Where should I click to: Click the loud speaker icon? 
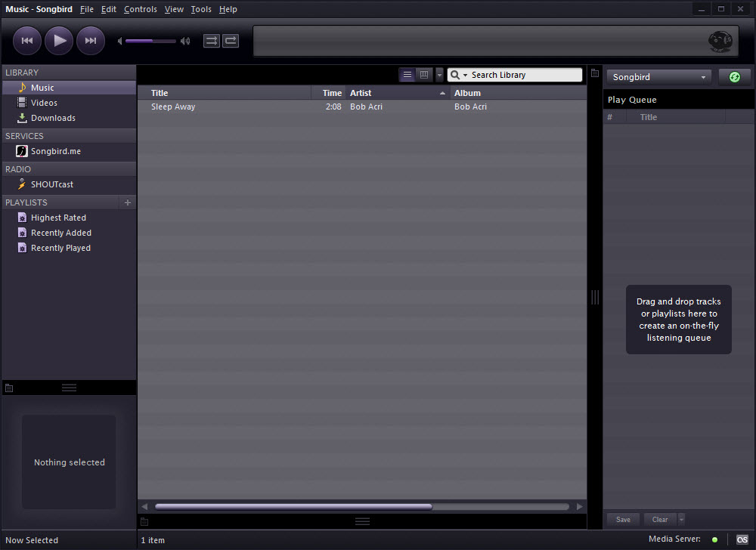point(185,41)
